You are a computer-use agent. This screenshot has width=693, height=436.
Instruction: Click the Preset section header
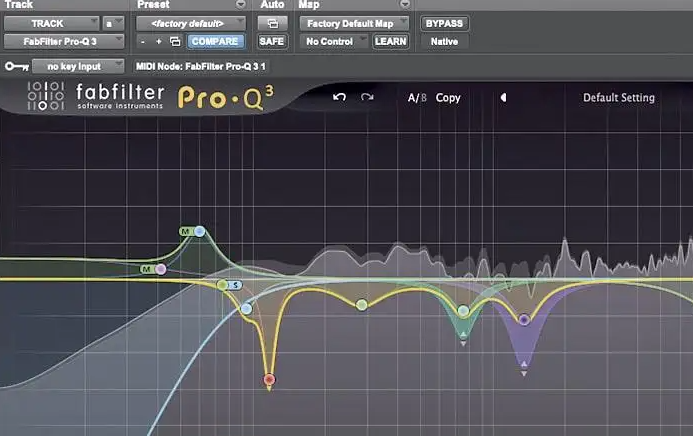tap(153, 4)
